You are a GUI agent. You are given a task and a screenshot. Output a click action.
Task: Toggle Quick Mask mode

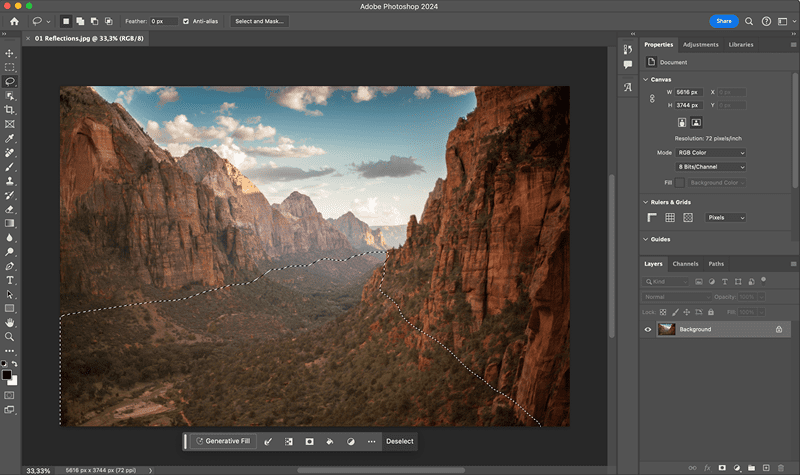[x=9, y=395]
